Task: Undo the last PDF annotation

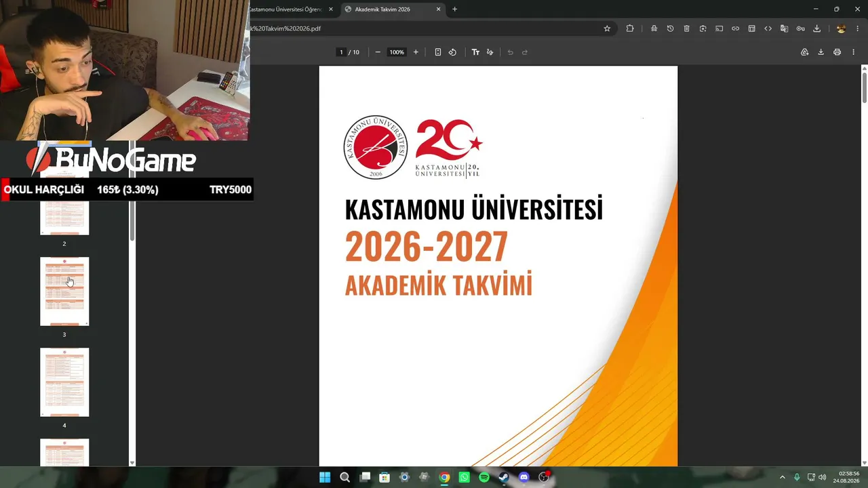Action: [510, 52]
